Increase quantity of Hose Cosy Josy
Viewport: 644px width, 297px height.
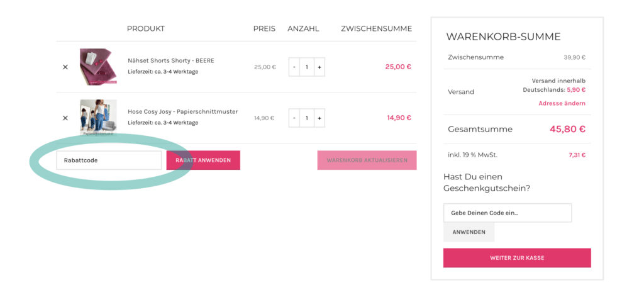pos(319,118)
